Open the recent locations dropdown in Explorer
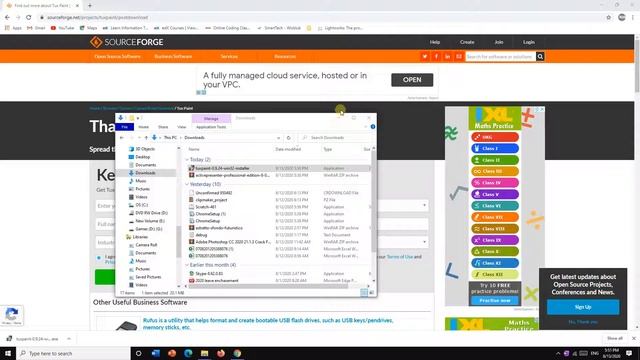The width and height of the screenshot is (640, 360). 139,138
